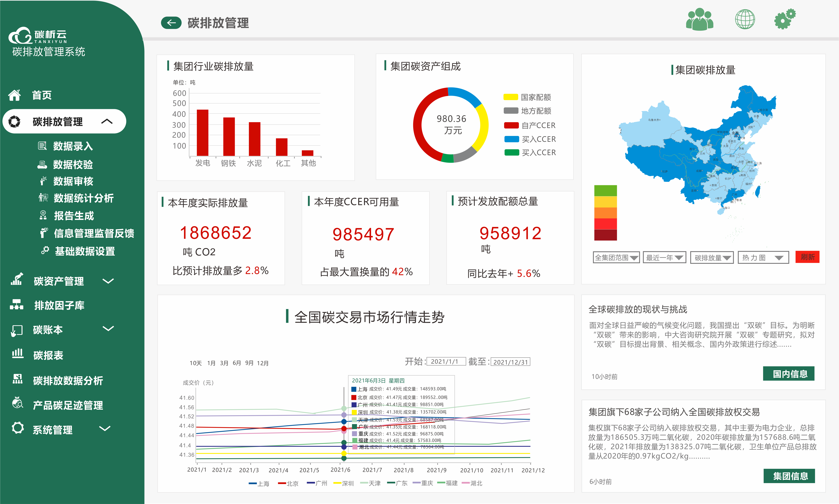The width and height of the screenshot is (839, 504).
Task: Open the user group icon in header
Action: coord(699,19)
